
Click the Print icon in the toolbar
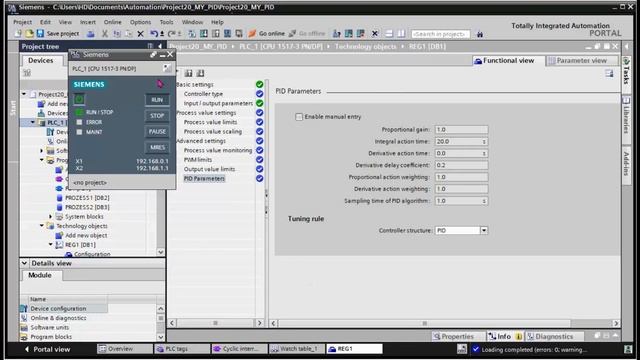click(91, 33)
